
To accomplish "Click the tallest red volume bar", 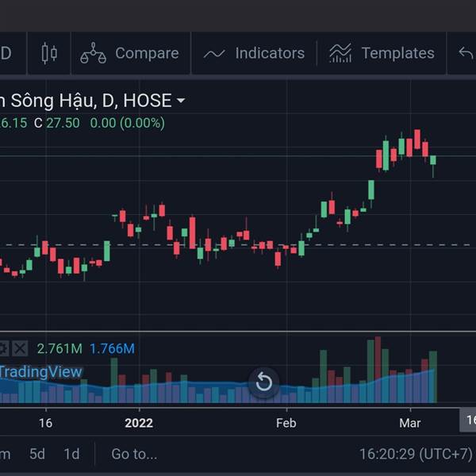I will pyautogui.click(x=378, y=370).
